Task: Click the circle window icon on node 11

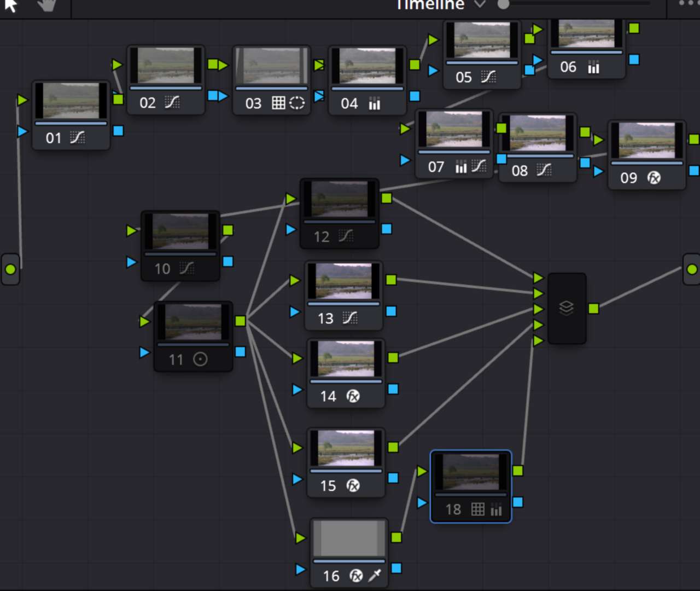Action: tap(201, 359)
